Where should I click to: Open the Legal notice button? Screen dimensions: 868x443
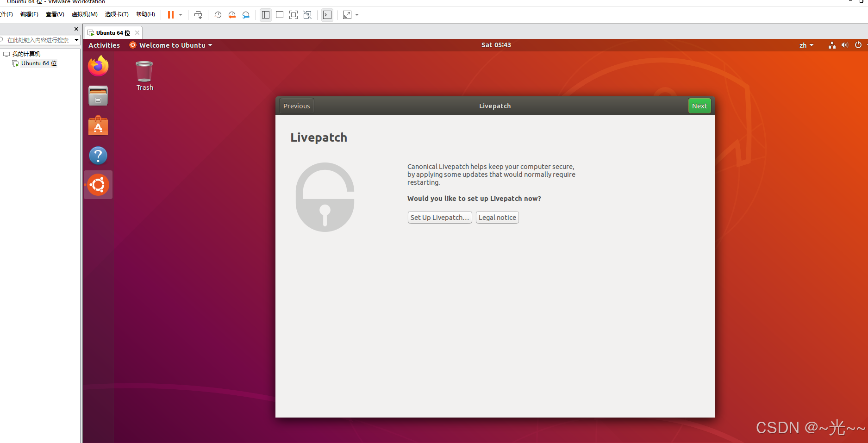(x=497, y=218)
